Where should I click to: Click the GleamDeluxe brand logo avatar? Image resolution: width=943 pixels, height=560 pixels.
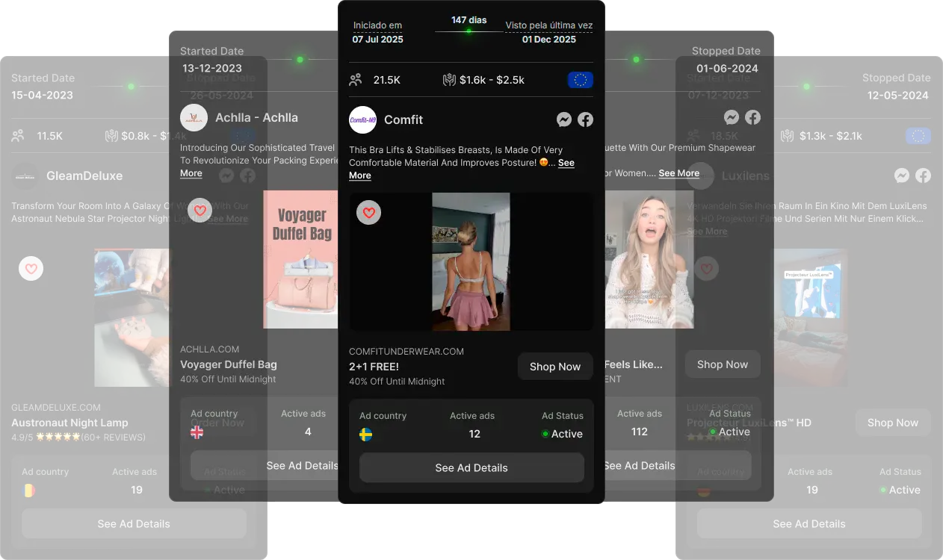coord(25,176)
